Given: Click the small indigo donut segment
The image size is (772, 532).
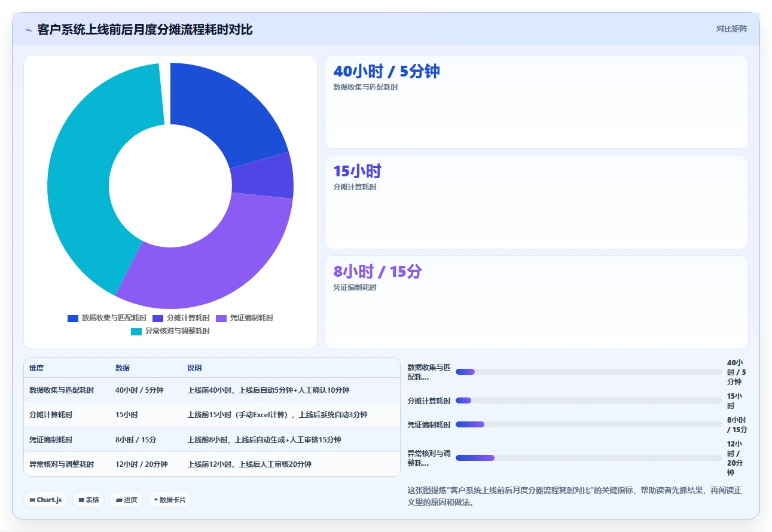Looking at the screenshot, I should pyautogui.click(x=262, y=175).
